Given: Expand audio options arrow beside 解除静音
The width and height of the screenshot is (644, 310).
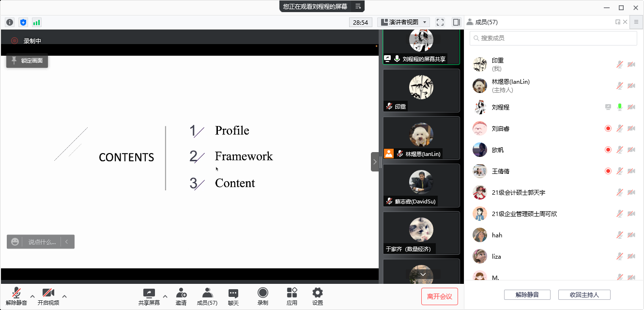Looking at the screenshot, I should coord(32,296).
